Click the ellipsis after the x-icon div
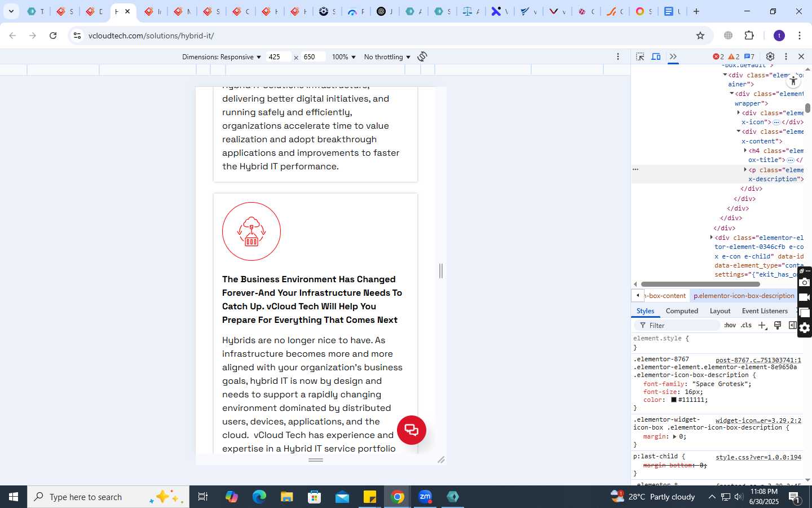812x508 pixels. (776, 122)
